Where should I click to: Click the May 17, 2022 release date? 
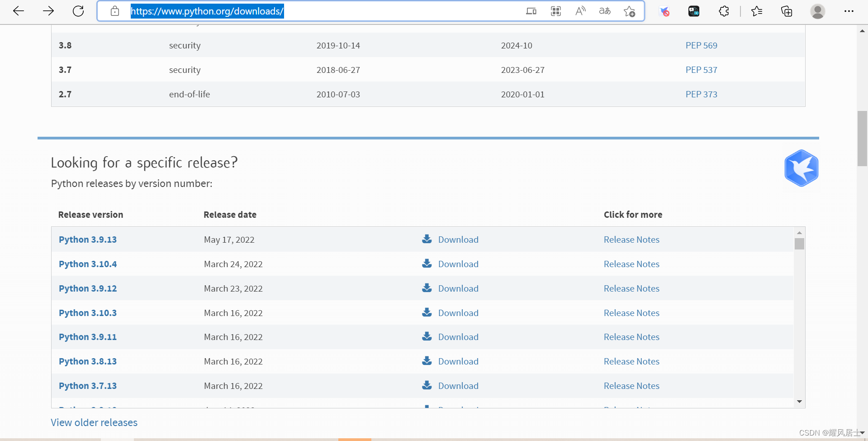click(x=229, y=240)
